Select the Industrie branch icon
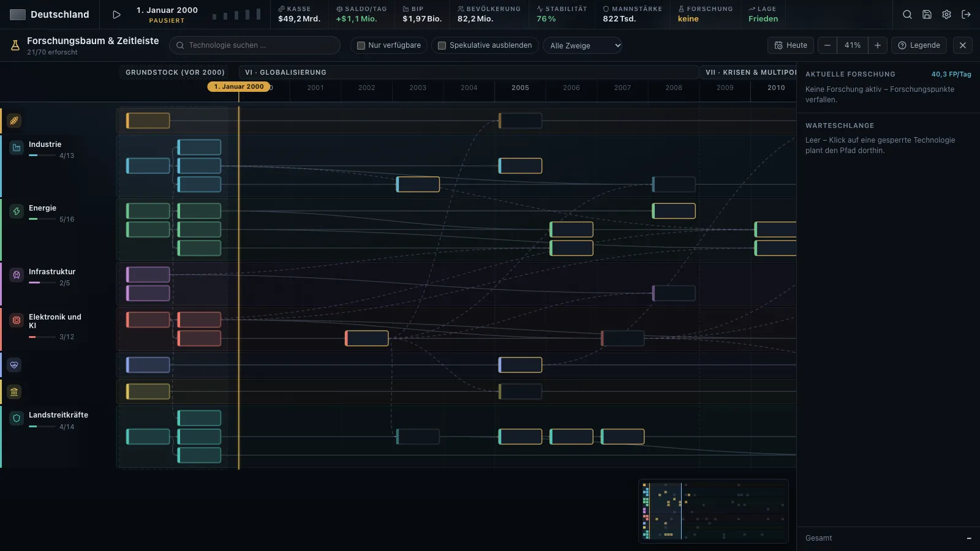 pyautogui.click(x=17, y=148)
